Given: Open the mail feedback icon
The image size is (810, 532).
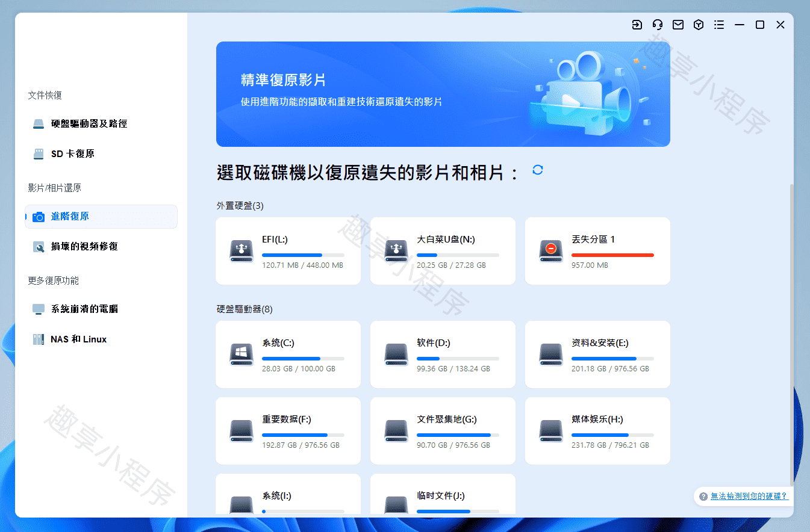Looking at the screenshot, I should tap(678, 25).
